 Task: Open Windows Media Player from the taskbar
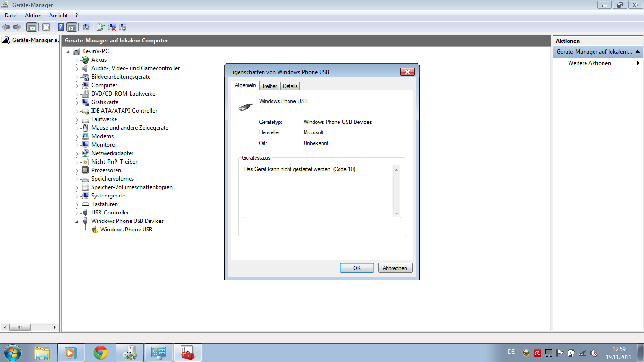[71, 353]
